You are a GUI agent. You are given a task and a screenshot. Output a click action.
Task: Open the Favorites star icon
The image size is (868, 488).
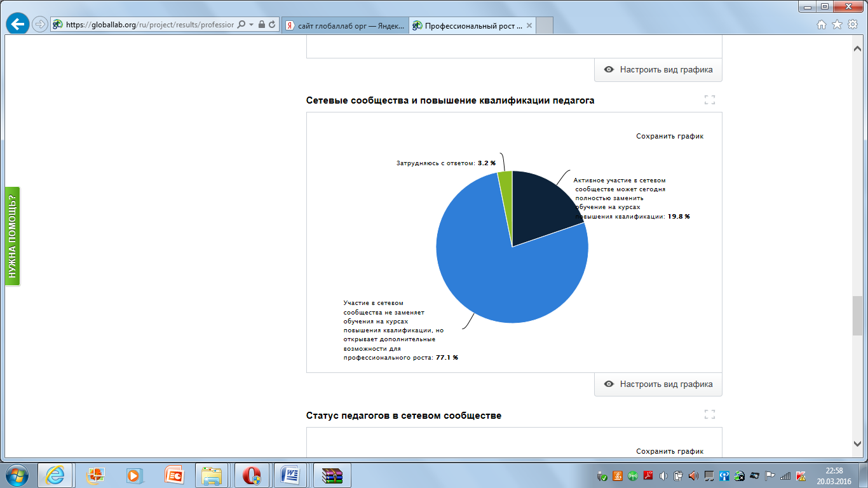pos(837,25)
